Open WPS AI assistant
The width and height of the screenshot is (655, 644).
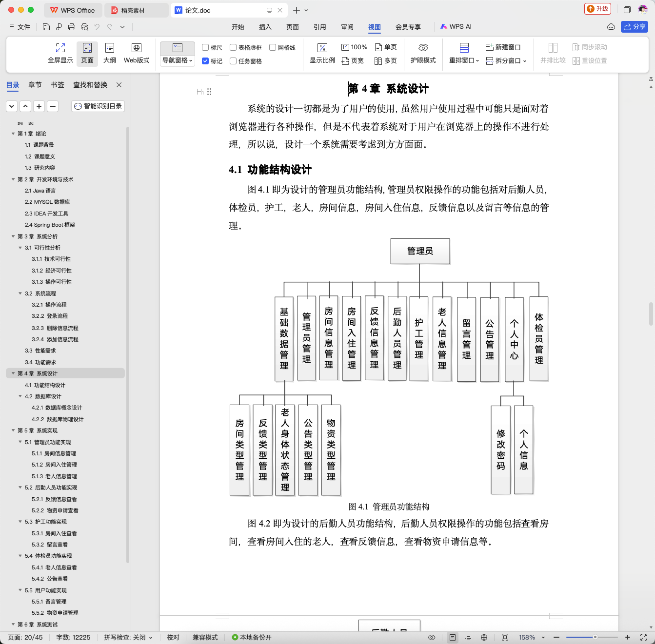point(456,27)
